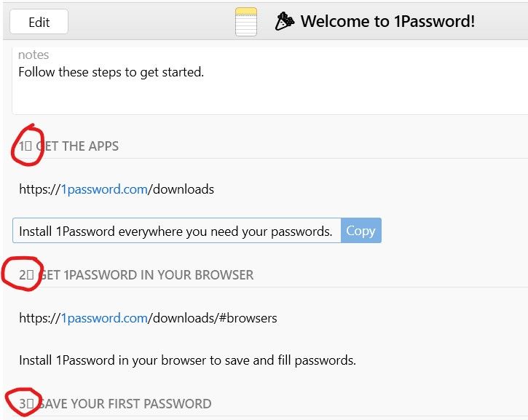Click the highlighted "Install 1Password everywhere" field
This screenshot has height=420, width=528.
tap(176, 231)
